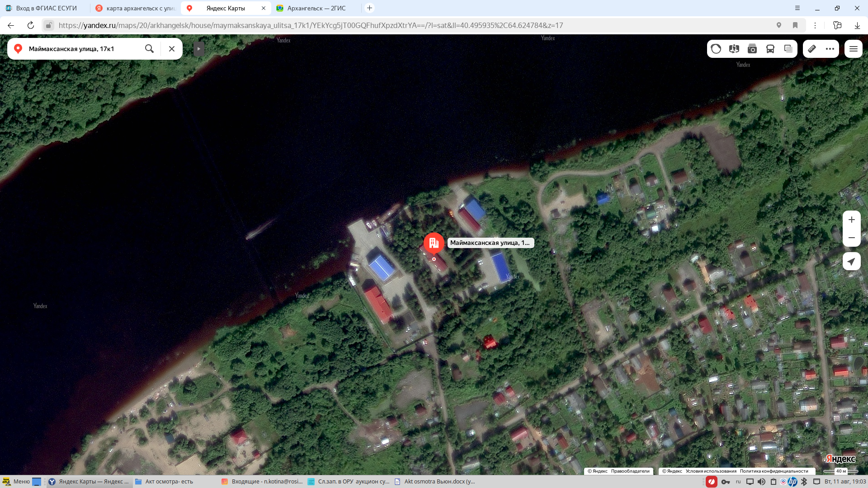
Task: Bookmark this page
Action: pyautogui.click(x=795, y=25)
